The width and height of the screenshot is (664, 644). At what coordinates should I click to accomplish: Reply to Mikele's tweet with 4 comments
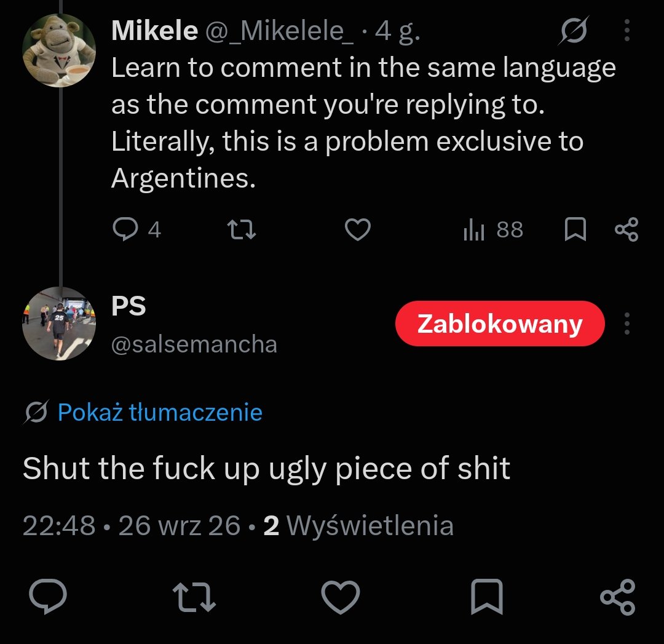click(136, 229)
